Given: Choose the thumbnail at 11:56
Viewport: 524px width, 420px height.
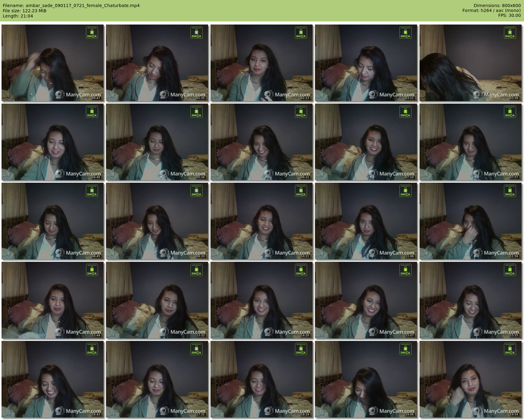Looking at the screenshot, I should 471,221.
